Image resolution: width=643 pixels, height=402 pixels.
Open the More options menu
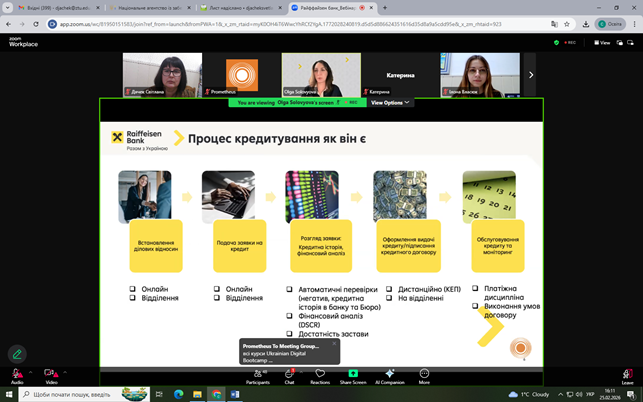coord(424,374)
